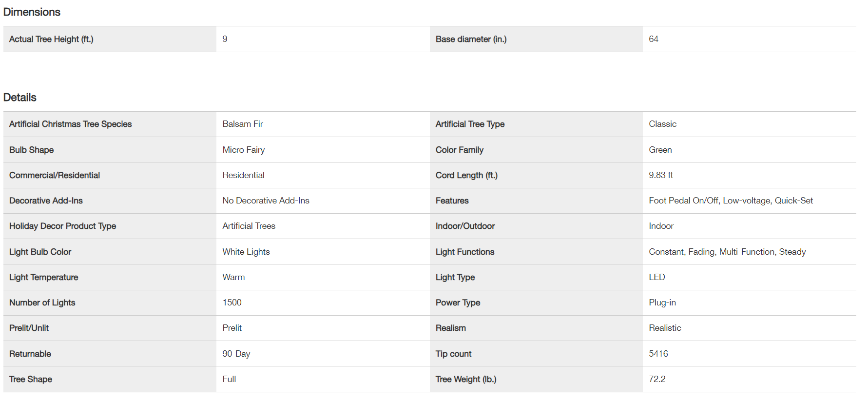This screenshot has width=868, height=404.
Task: Click the Returnable 90-Day value
Action: (236, 354)
